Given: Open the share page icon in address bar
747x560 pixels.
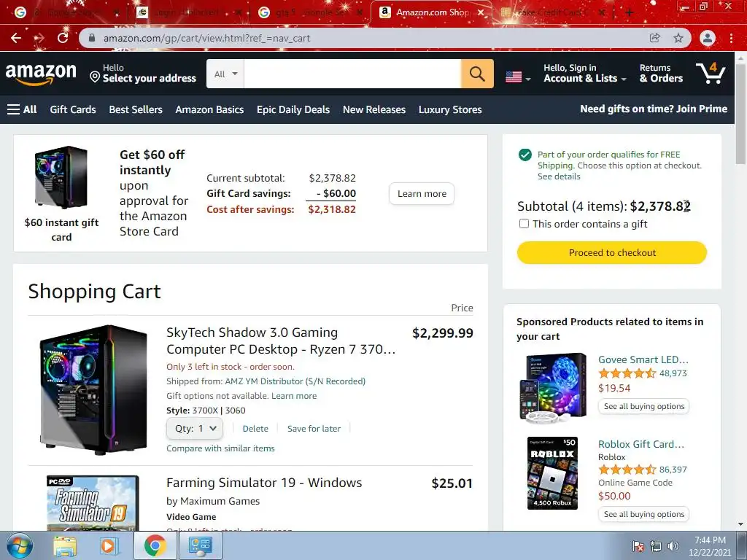Looking at the screenshot, I should pos(655,38).
